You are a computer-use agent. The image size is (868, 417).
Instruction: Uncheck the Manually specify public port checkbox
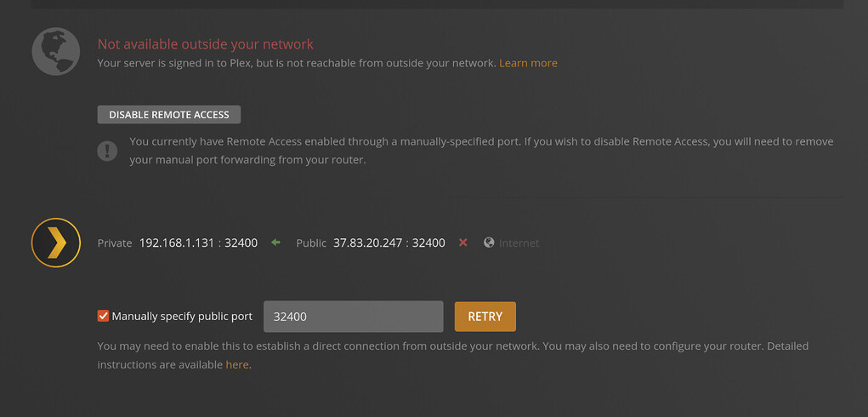click(x=104, y=316)
